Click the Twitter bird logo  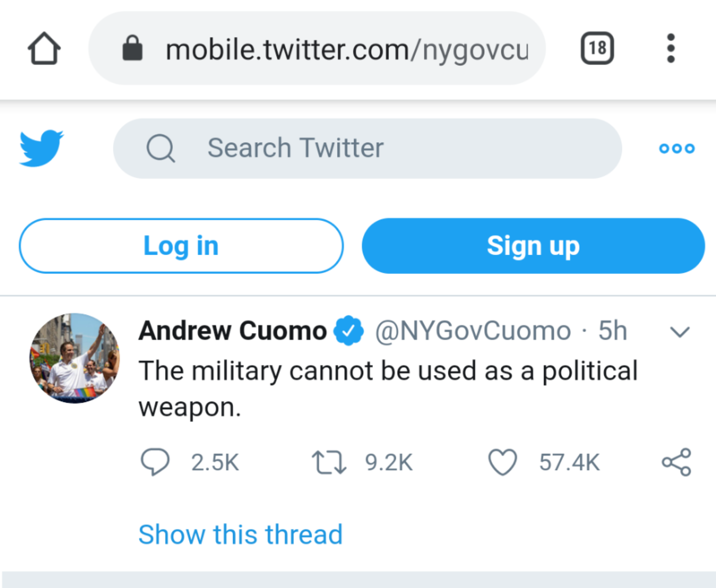[x=42, y=148]
